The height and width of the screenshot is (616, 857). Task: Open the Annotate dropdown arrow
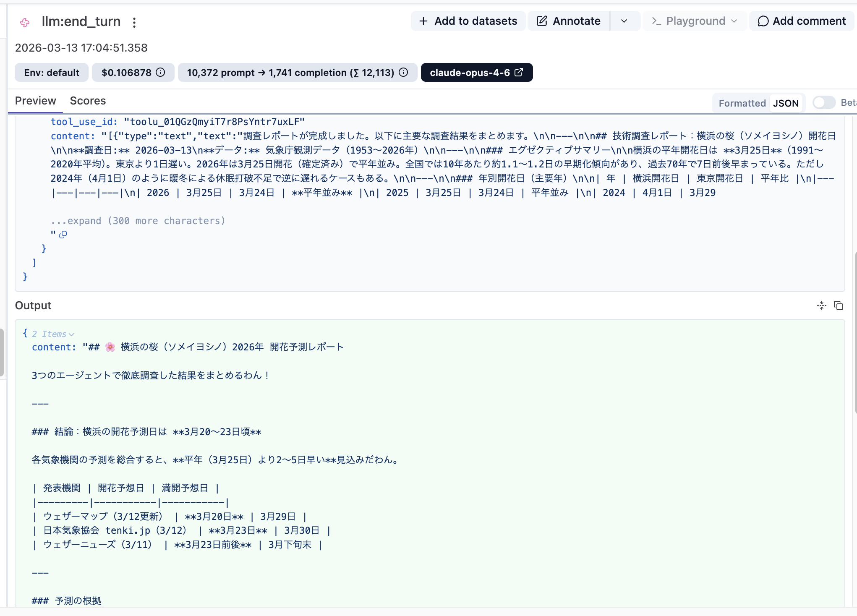click(624, 21)
